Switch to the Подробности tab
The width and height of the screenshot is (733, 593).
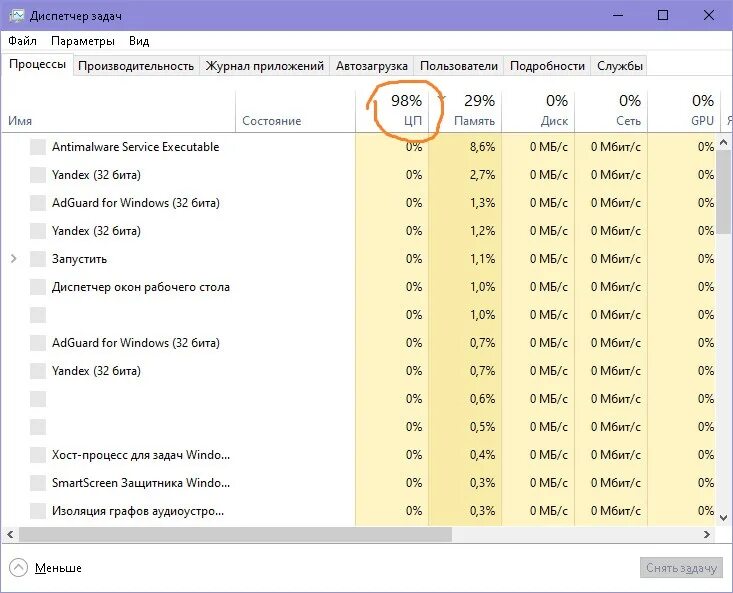point(547,66)
